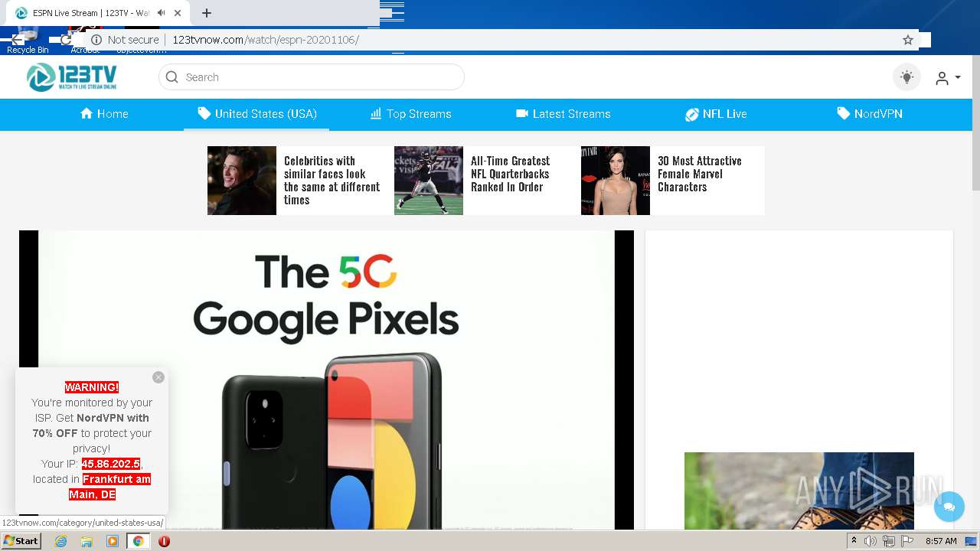Click the Google Pixels video player
The height and width of the screenshot is (551, 980).
(326, 380)
